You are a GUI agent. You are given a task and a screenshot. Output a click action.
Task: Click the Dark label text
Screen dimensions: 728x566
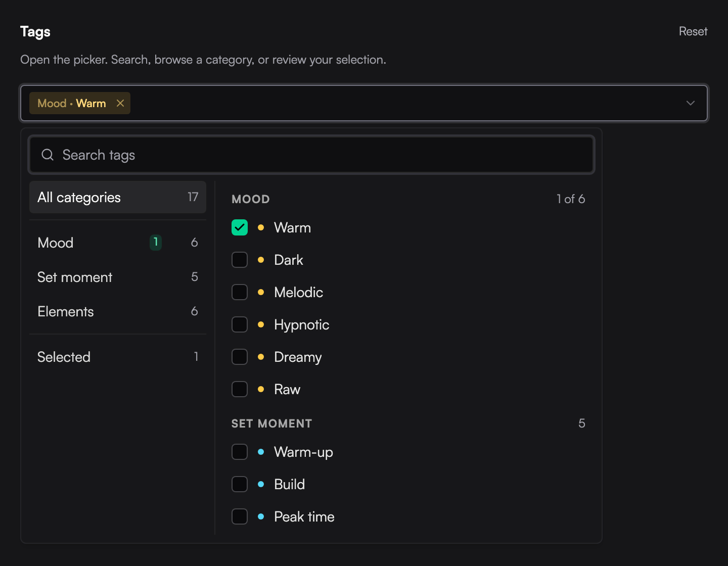point(288,260)
